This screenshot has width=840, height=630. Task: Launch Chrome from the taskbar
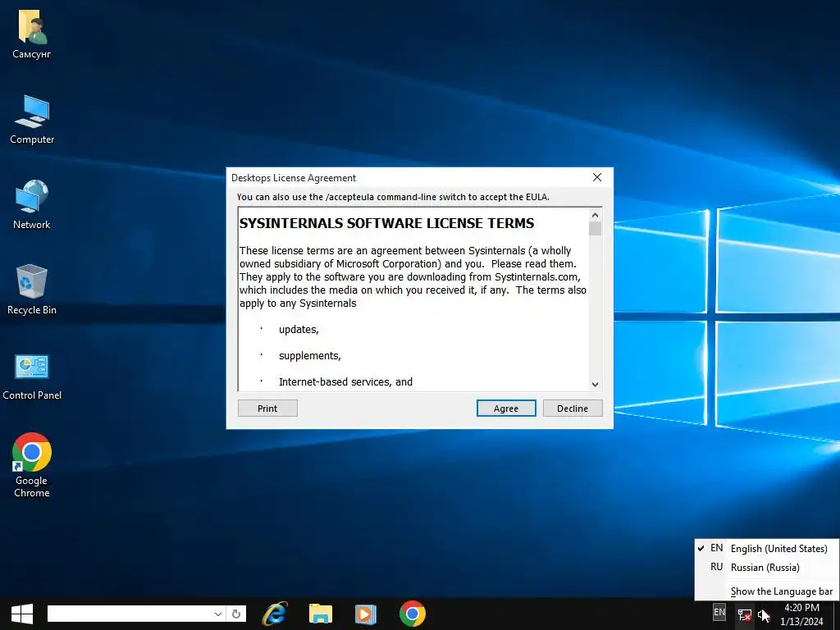pyautogui.click(x=413, y=614)
